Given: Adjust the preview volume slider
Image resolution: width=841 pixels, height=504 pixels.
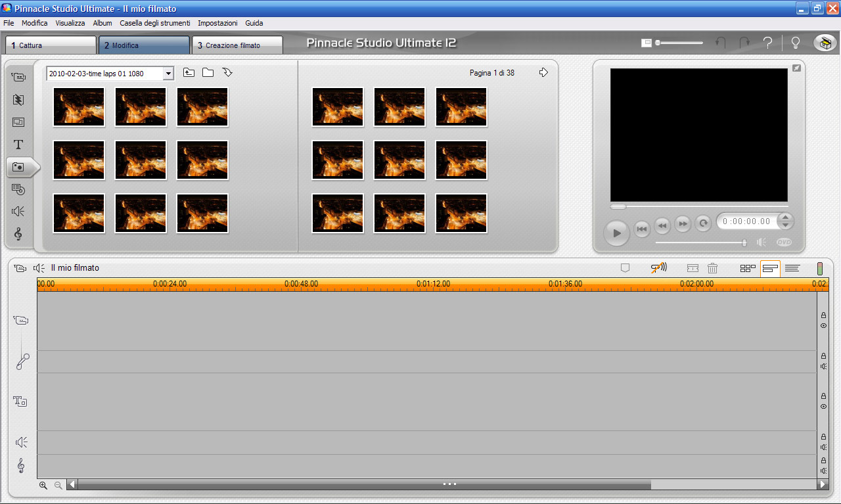Looking at the screenshot, I should 744,242.
